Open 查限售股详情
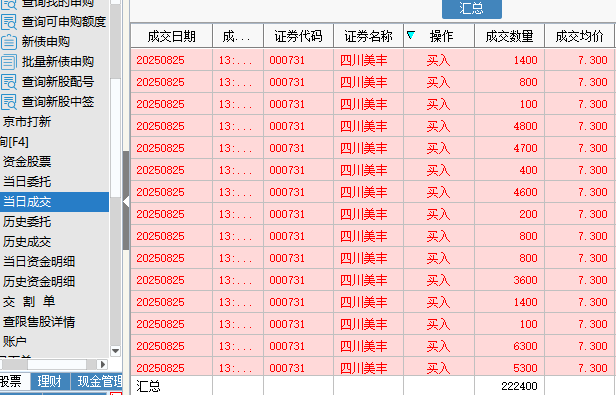Viewport: 616px width, 395px height. [39, 322]
